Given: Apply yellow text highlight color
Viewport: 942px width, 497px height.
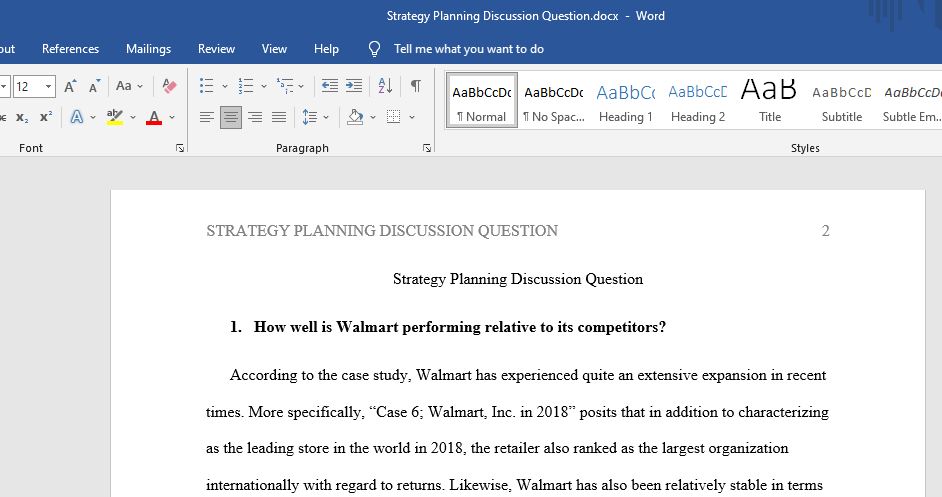Looking at the screenshot, I should pos(115,117).
